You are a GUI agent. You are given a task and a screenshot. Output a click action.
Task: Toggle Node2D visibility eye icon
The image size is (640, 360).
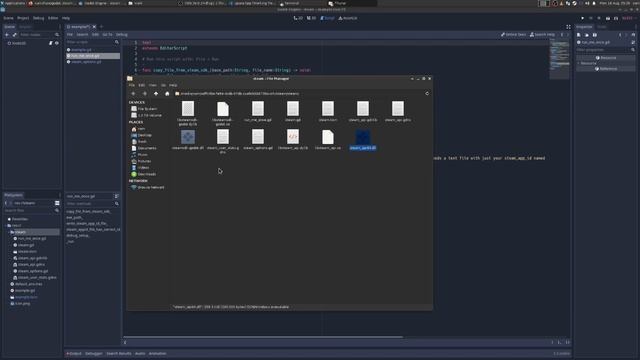tap(57, 43)
